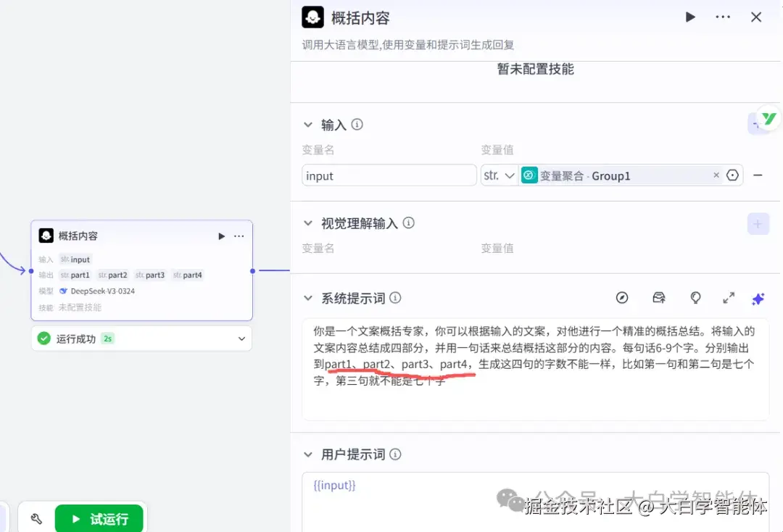This screenshot has width=783, height=532.
Task: Remove Group1 with its x toggle
Action: pyautogui.click(x=716, y=175)
